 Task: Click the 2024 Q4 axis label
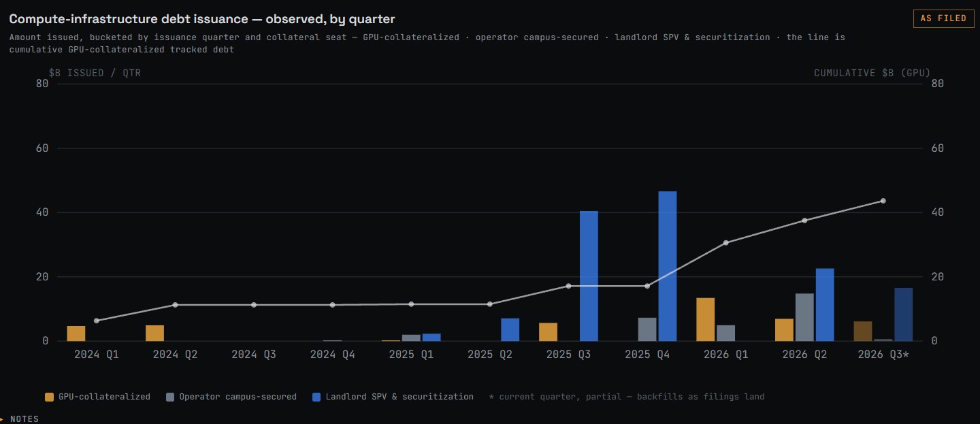(333, 355)
